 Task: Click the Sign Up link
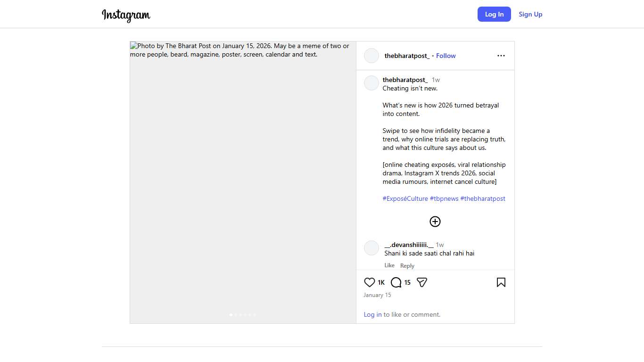[530, 14]
